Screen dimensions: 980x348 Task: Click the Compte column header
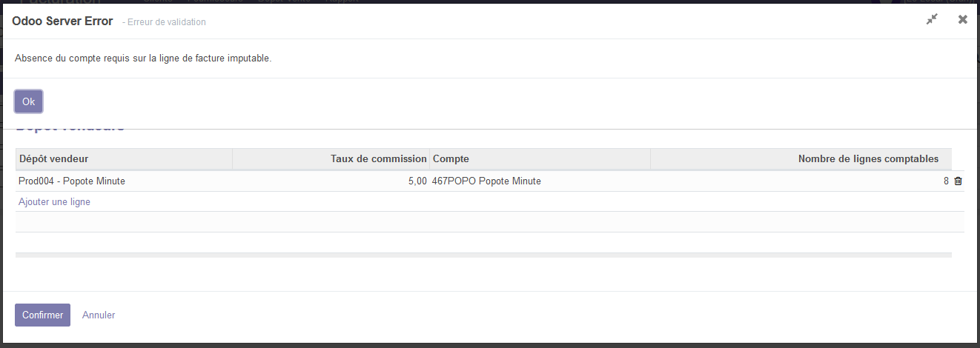click(x=451, y=159)
